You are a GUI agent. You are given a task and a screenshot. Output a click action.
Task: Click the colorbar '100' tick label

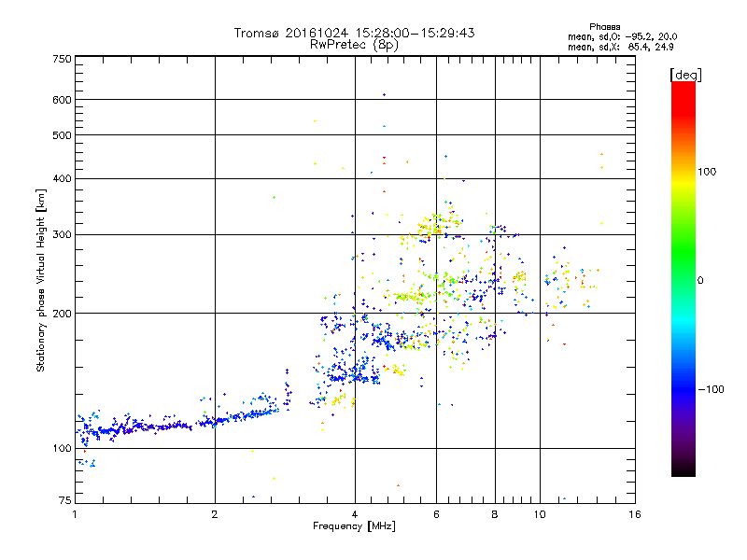pos(707,172)
